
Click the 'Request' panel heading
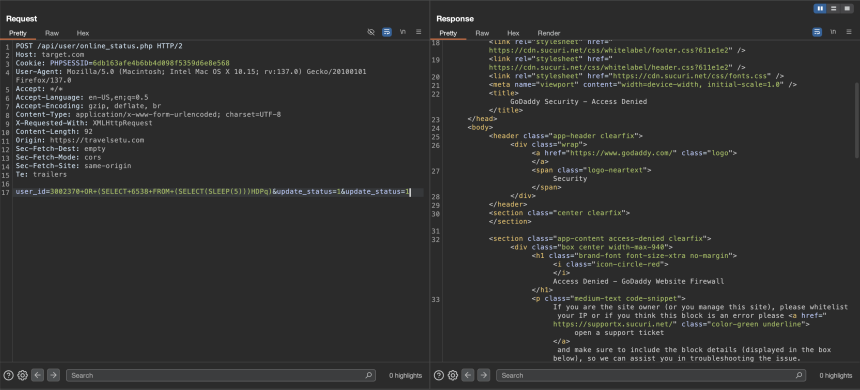pyautogui.click(x=21, y=19)
